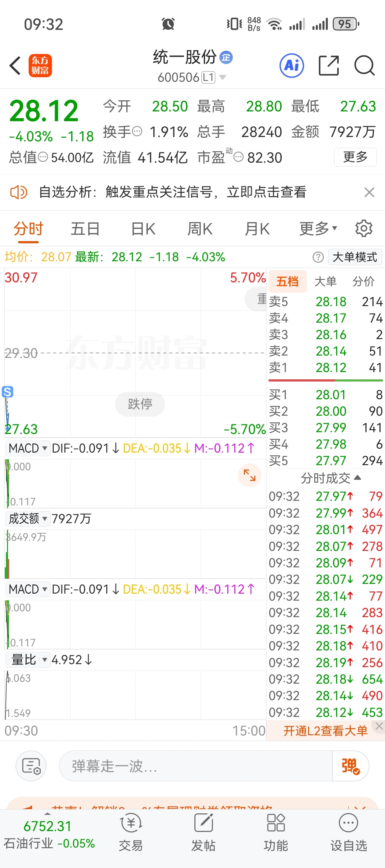Open 交易 trade icon
The width and height of the screenshot is (385, 868).
pyautogui.click(x=131, y=832)
